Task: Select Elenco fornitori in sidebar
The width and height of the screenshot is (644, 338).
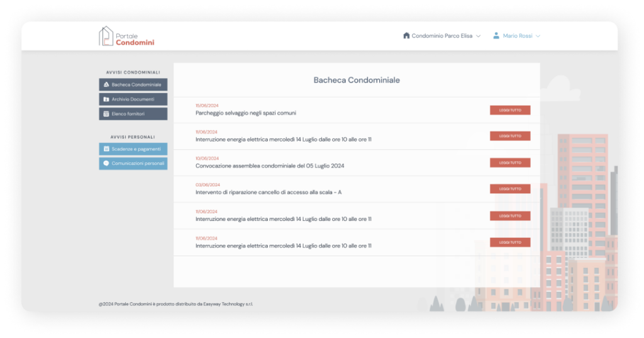Action: [x=128, y=114]
